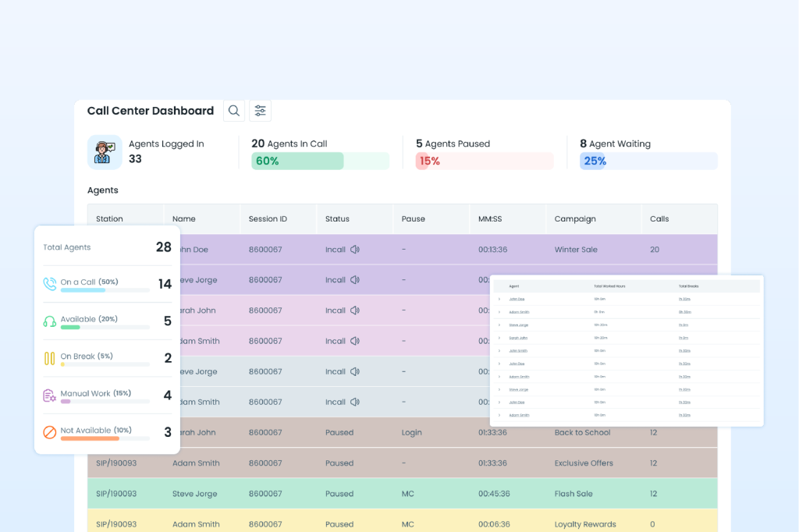This screenshot has height=532, width=799.
Task: Expand the John Smith row in worked hours table
Action: [x=499, y=351]
